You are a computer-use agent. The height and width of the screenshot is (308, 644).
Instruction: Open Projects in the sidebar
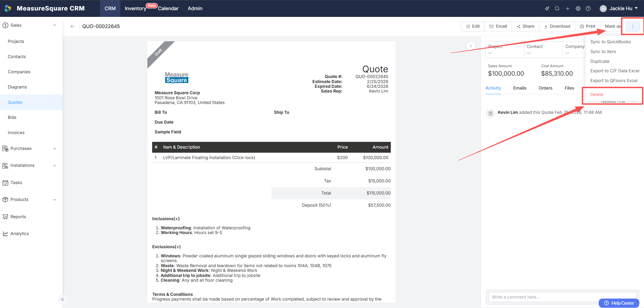16,42
